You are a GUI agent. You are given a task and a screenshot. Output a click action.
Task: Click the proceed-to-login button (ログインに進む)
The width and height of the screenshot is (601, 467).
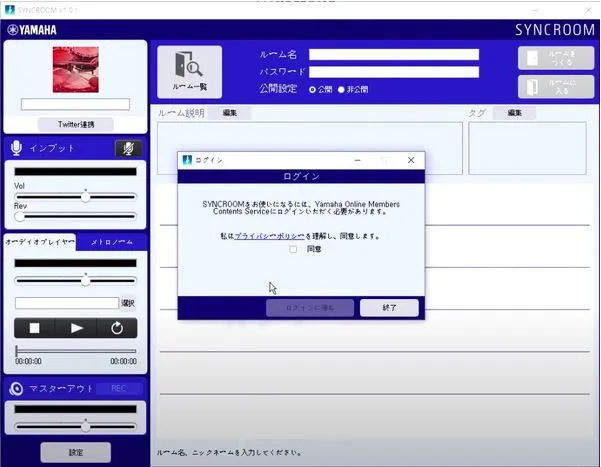(310, 307)
